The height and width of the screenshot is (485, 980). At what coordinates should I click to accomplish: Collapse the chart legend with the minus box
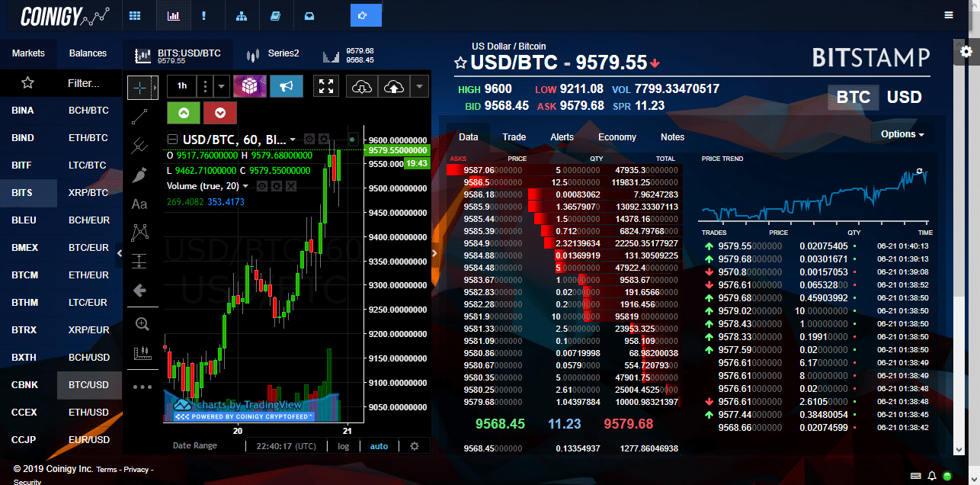point(172,140)
